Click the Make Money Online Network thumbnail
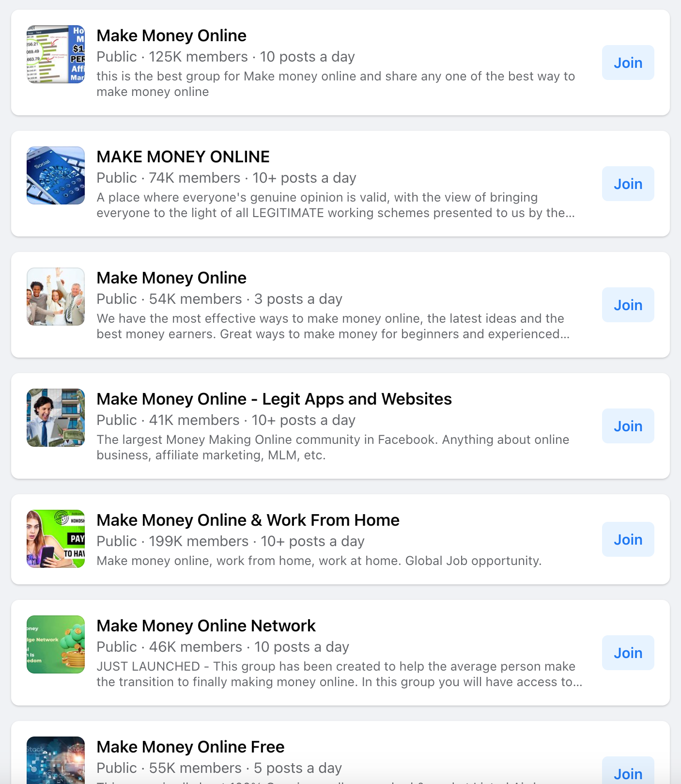Image resolution: width=681 pixels, height=784 pixels. coord(56,644)
